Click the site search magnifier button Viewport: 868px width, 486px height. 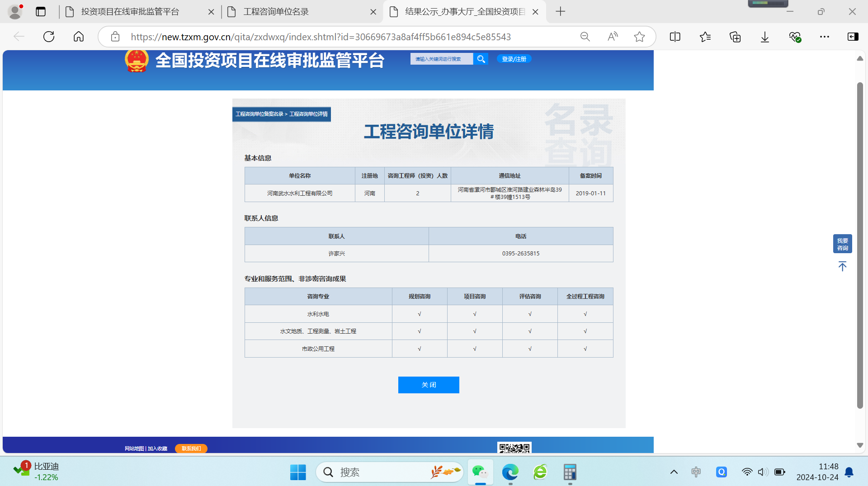pos(481,59)
